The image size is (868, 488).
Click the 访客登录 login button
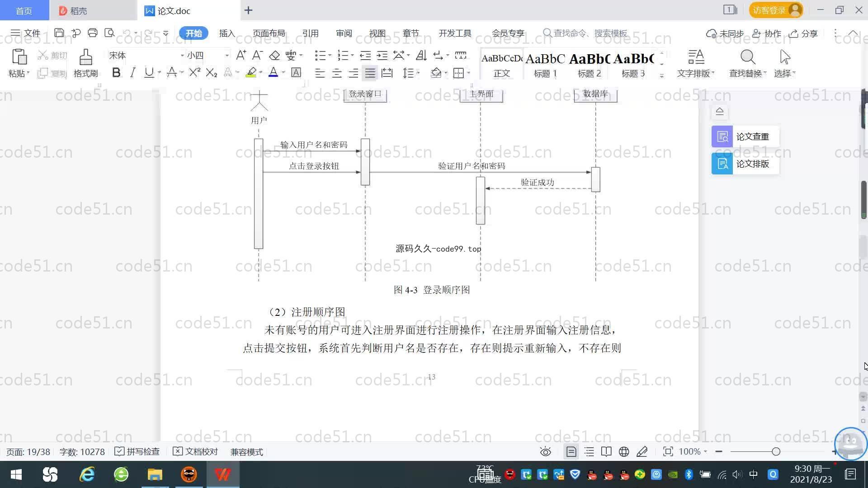[776, 10]
